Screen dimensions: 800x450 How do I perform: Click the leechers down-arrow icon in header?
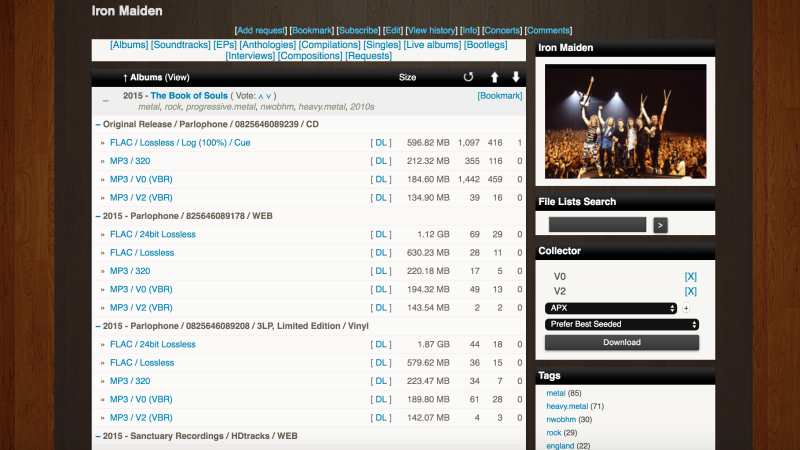[516, 77]
